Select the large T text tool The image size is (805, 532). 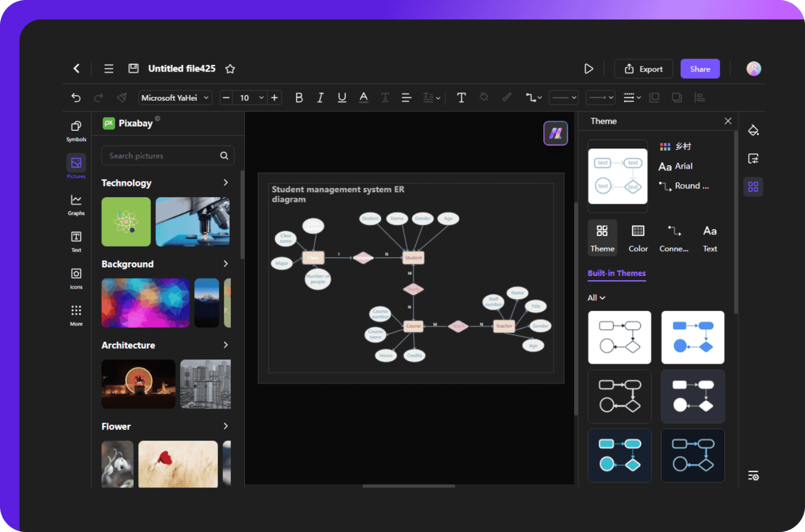pos(461,98)
